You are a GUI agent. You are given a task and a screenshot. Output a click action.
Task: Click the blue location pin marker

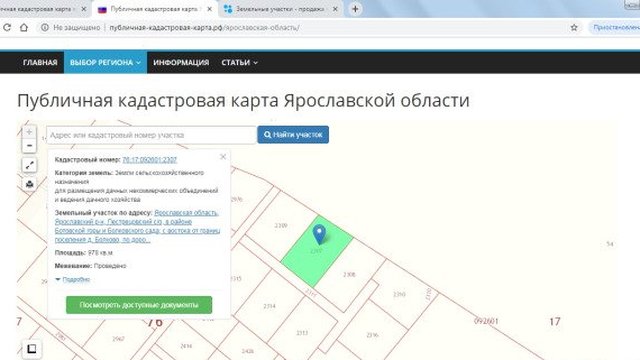pyautogui.click(x=319, y=234)
